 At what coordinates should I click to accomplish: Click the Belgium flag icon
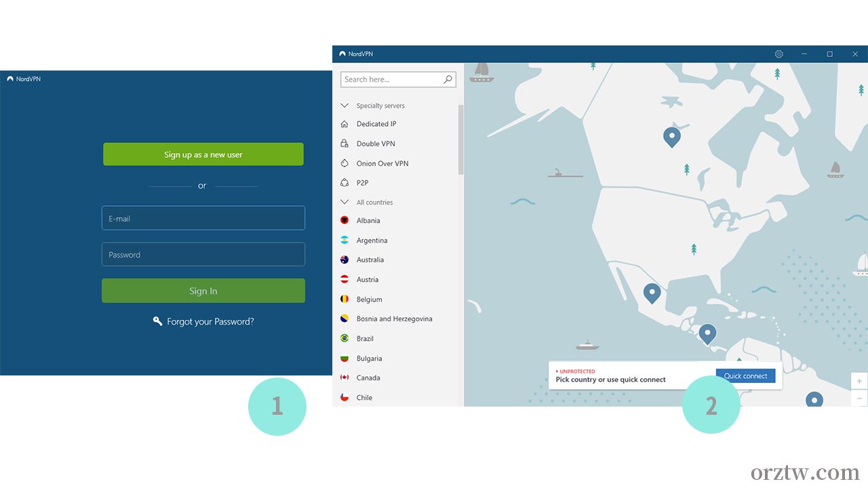tap(344, 299)
